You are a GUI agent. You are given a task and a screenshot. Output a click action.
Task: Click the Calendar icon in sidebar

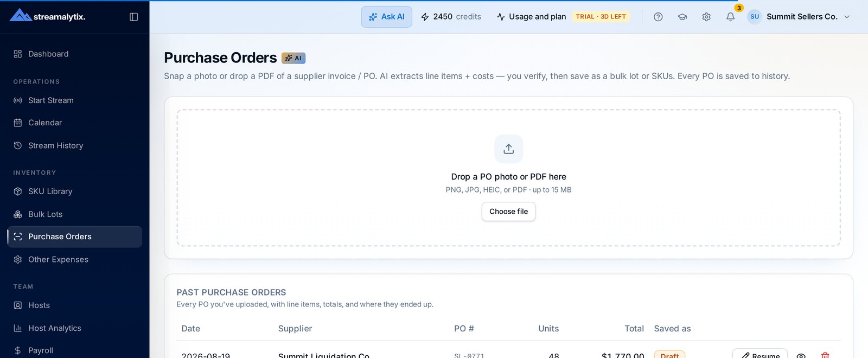click(x=18, y=123)
